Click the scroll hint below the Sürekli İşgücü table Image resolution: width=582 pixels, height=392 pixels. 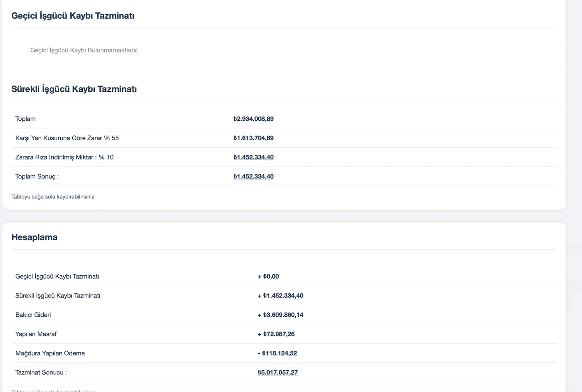tap(53, 197)
